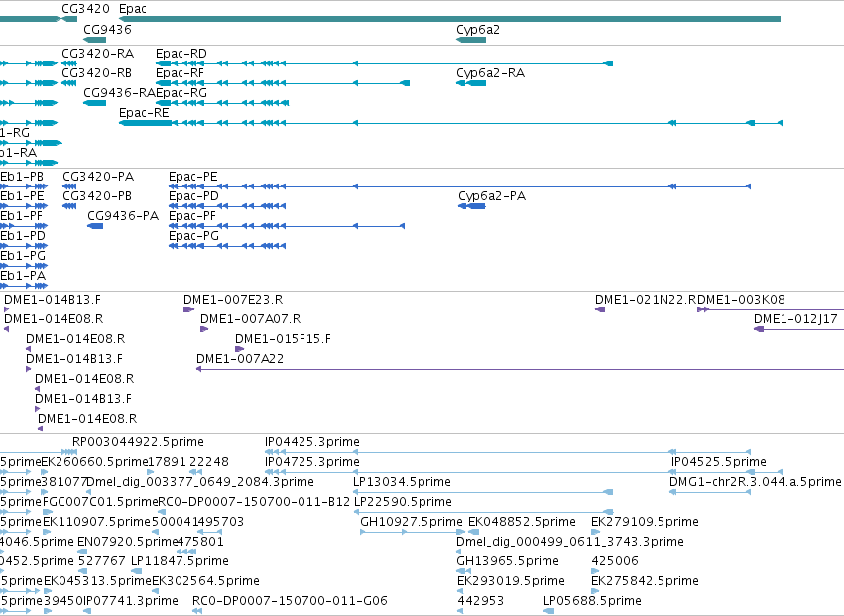844x616 pixels.
Task: Select the Epac-PF protein label
Action: (x=192, y=216)
